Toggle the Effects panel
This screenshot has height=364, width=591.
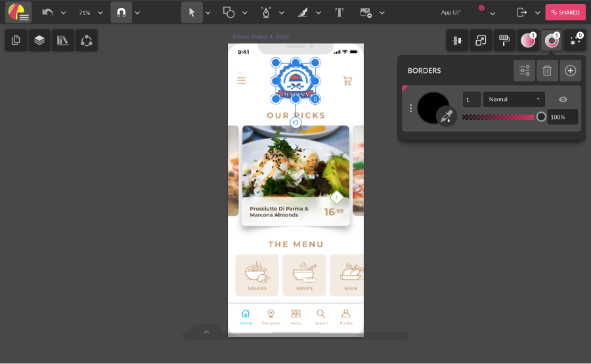click(x=575, y=41)
